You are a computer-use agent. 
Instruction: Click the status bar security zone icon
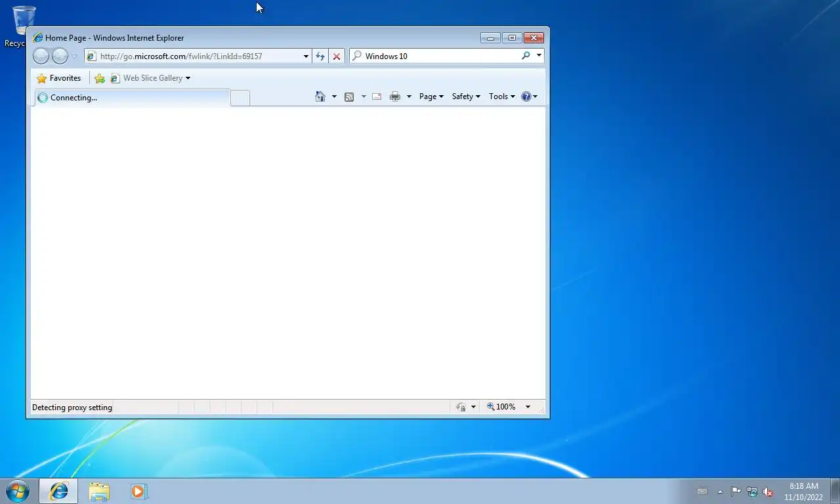tap(461, 407)
